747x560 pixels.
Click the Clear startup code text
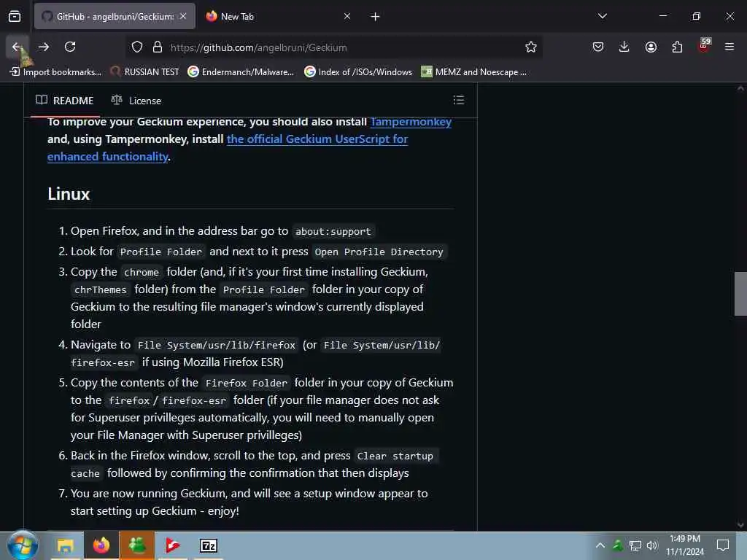click(x=395, y=456)
